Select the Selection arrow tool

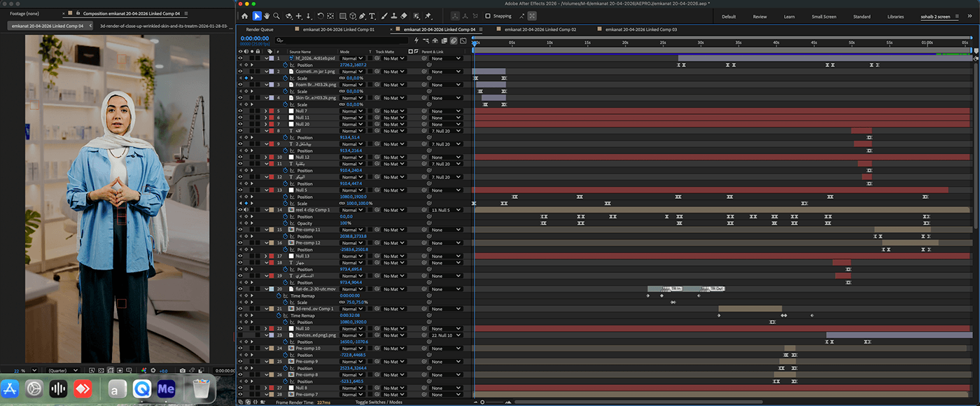(256, 15)
